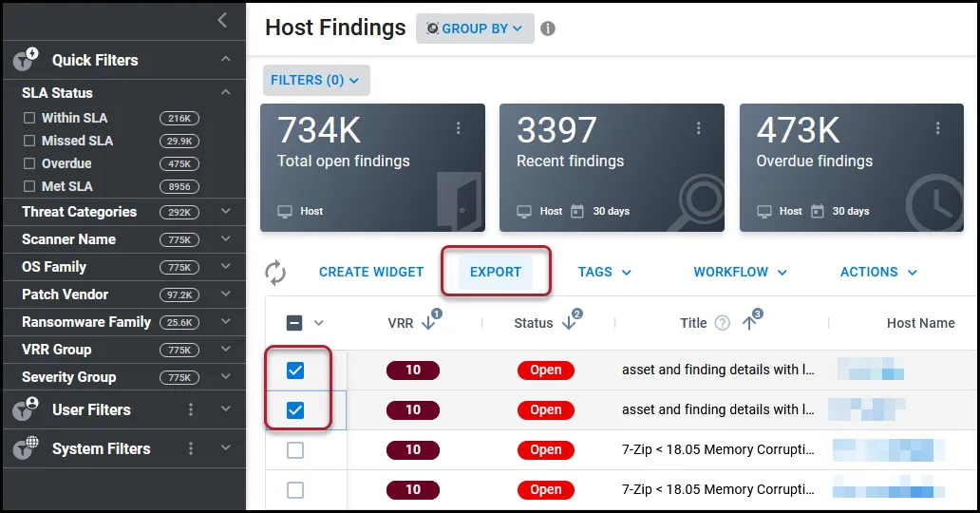This screenshot has width=980, height=513.
Task: Click the Status column header label
Action: 533,323
